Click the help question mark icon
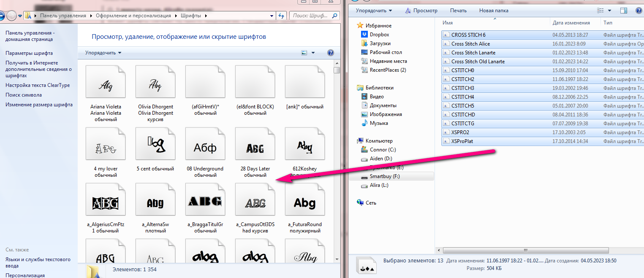644x278 pixels. [330, 53]
